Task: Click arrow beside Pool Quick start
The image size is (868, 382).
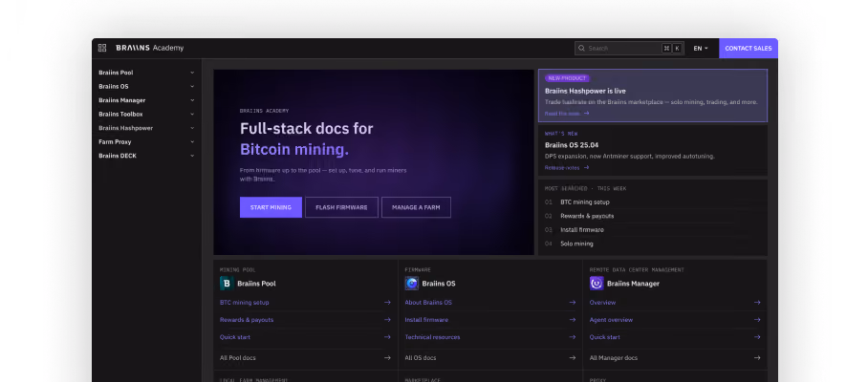Action: point(387,337)
